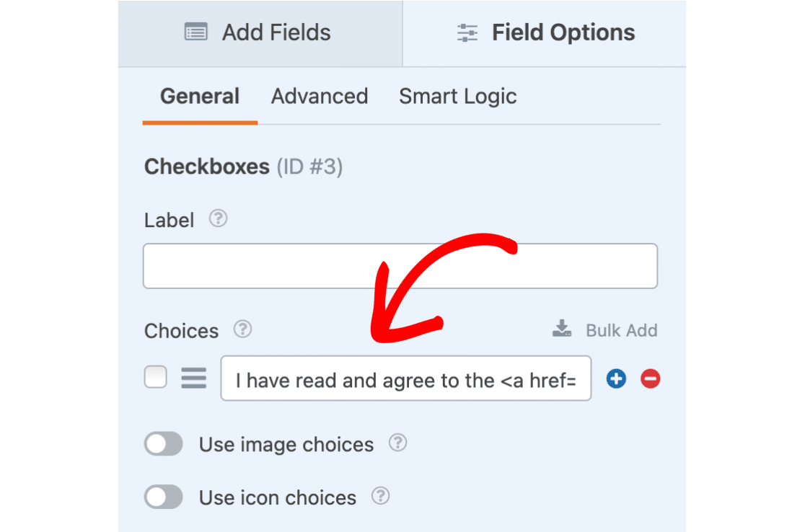Open the Advanced sub-tab

click(x=320, y=97)
